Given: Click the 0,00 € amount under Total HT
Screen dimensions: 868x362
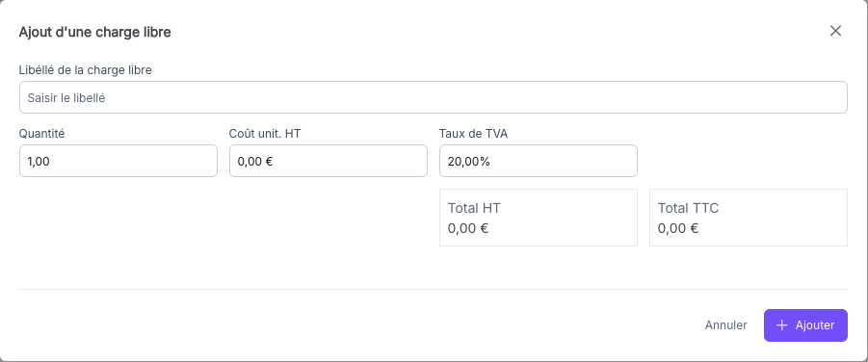Looking at the screenshot, I should pos(468,228).
